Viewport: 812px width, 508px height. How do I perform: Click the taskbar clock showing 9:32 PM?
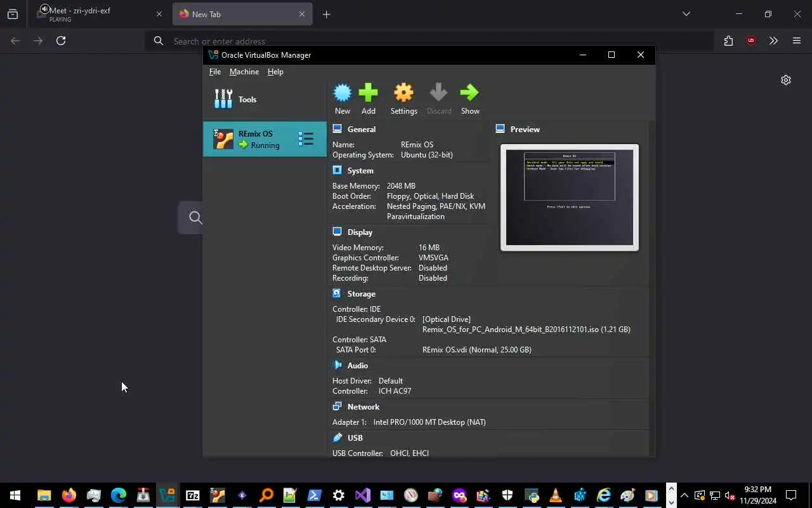(757, 495)
